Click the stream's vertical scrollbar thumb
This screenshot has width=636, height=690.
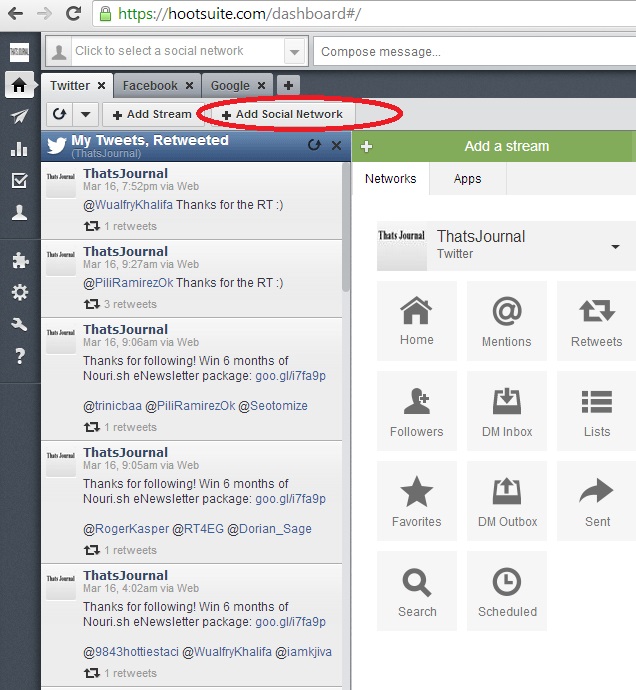346,227
